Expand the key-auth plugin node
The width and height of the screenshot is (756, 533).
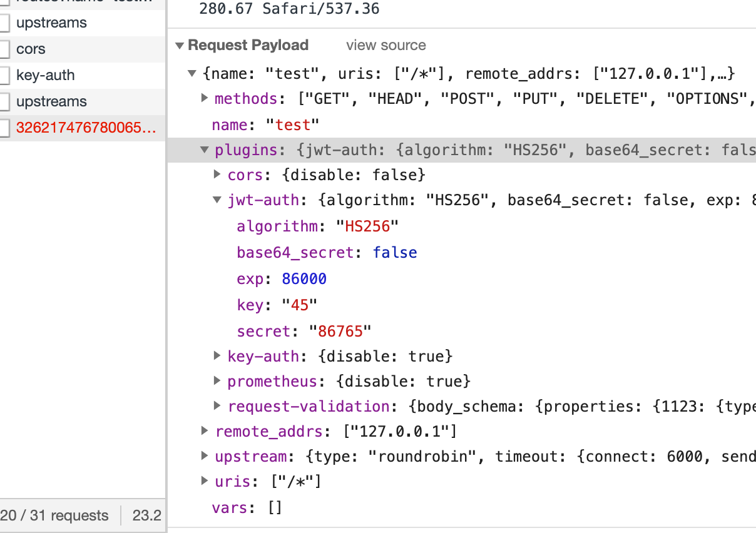point(217,356)
